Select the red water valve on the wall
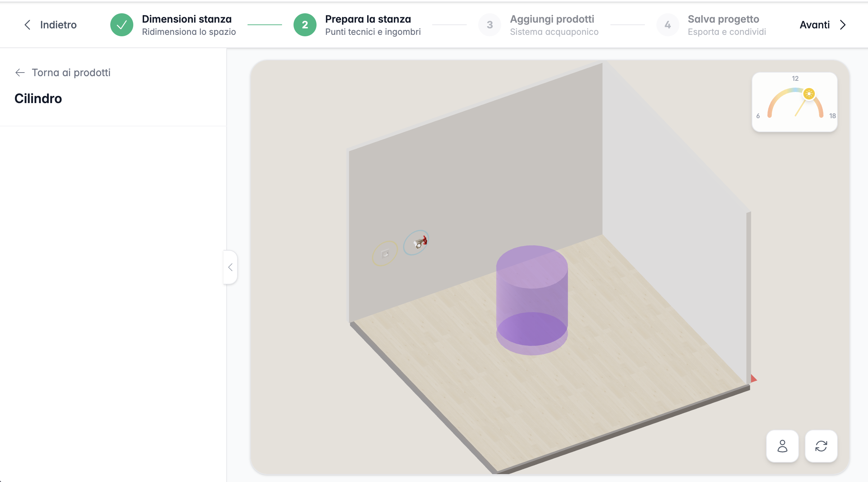Image resolution: width=868 pixels, height=482 pixels. click(420, 242)
